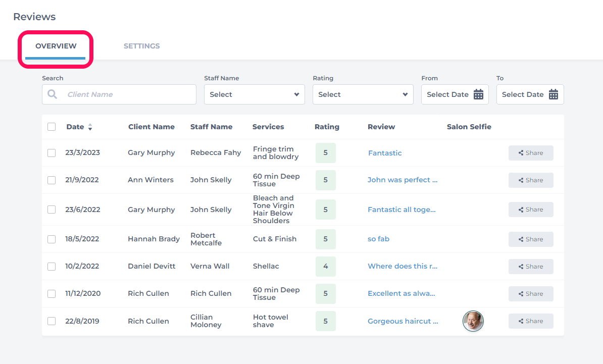Toggle the select-all checkbox in header
The height and width of the screenshot is (364, 603).
pyautogui.click(x=52, y=127)
